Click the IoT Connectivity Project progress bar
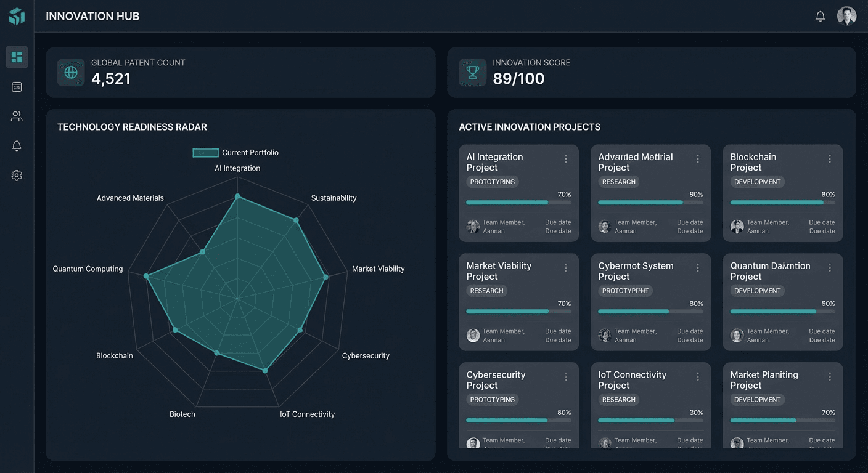The image size is (868, 473). point(650,420)
